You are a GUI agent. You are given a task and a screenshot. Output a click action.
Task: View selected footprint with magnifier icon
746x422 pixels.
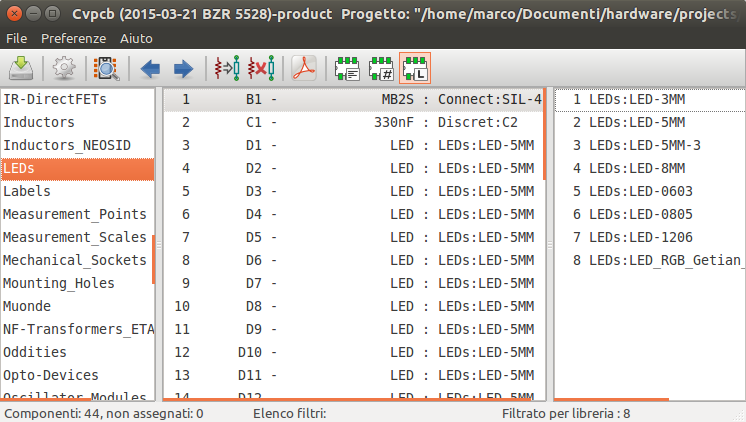click(x=107, y=69)
